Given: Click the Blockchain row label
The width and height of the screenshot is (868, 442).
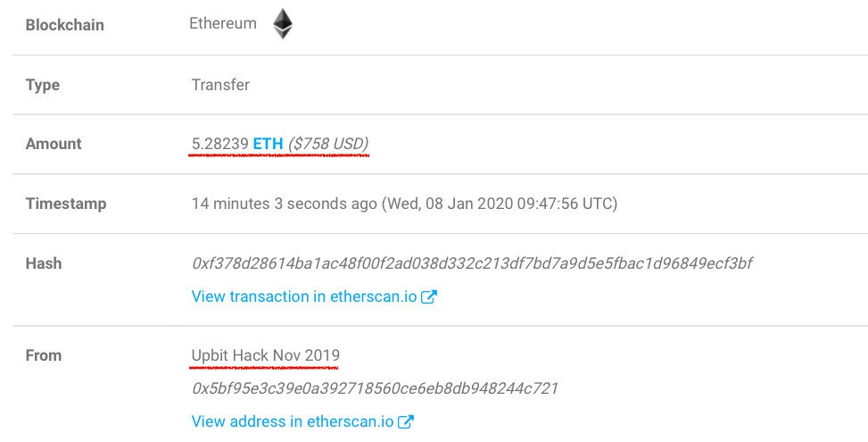Looking at the screenshot, I should [64, 25].
